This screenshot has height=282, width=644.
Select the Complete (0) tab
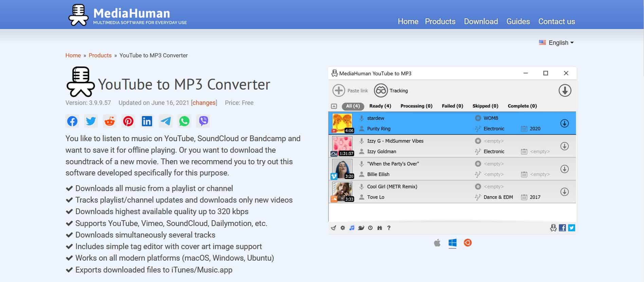[x=522, y=106]
